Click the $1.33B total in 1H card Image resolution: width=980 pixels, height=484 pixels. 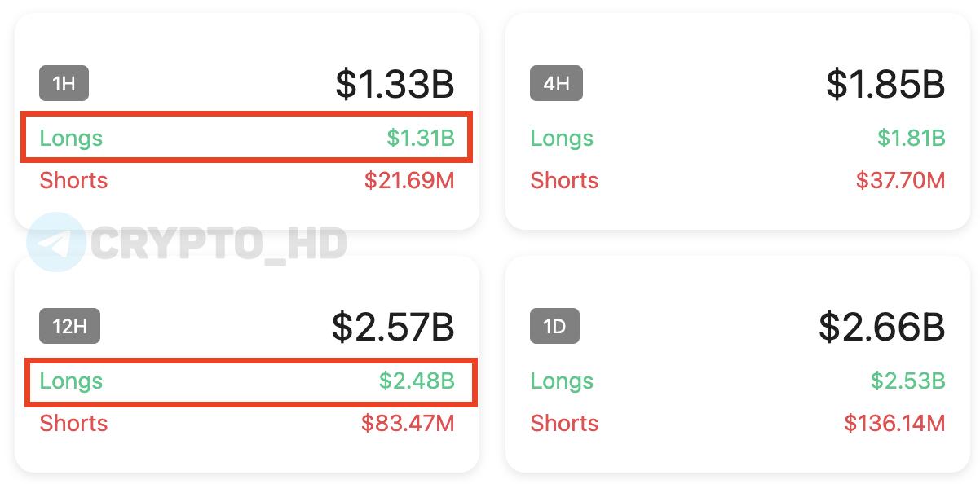pyautogui.click(x=395, y=84)
